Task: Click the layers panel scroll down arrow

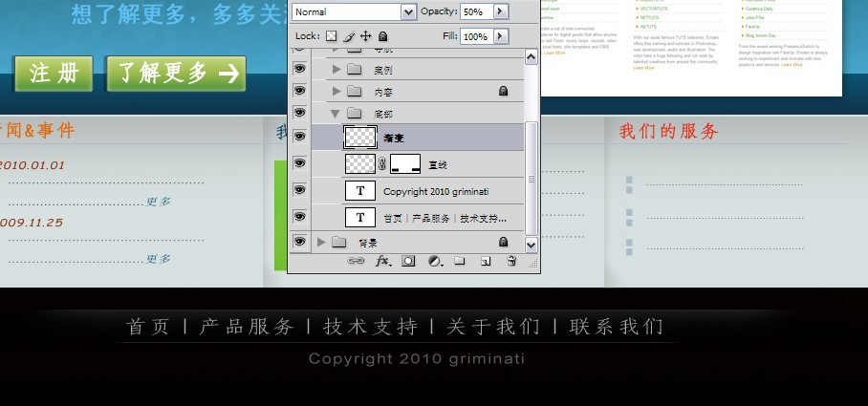Action: tap(531, 245)
